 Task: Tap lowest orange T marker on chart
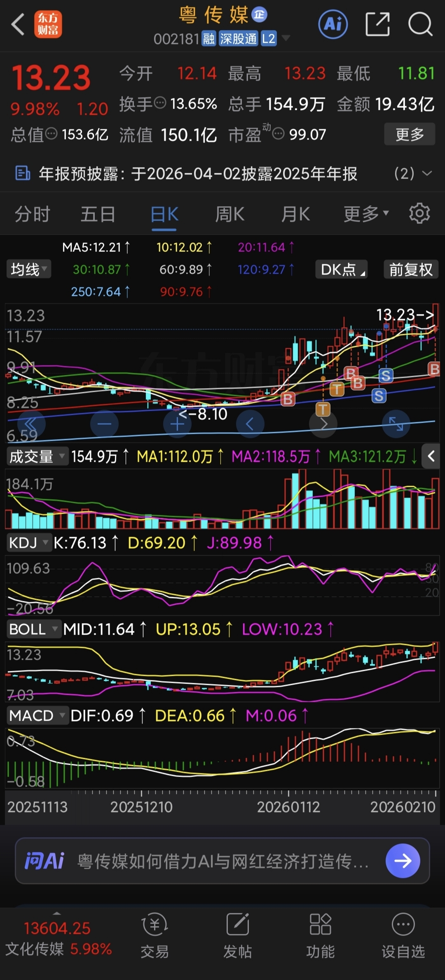(323, 409)
